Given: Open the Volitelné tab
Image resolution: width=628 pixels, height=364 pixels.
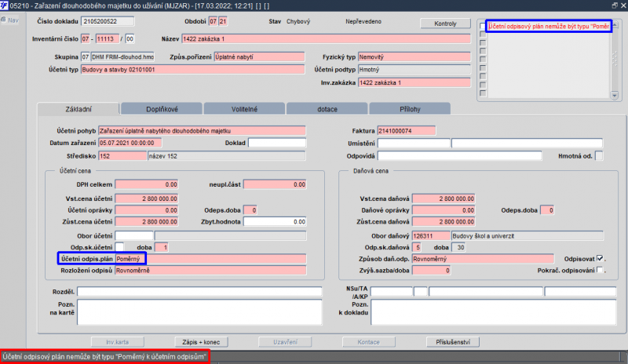Looking at the screenshot, I should click(x=244, y=109).
